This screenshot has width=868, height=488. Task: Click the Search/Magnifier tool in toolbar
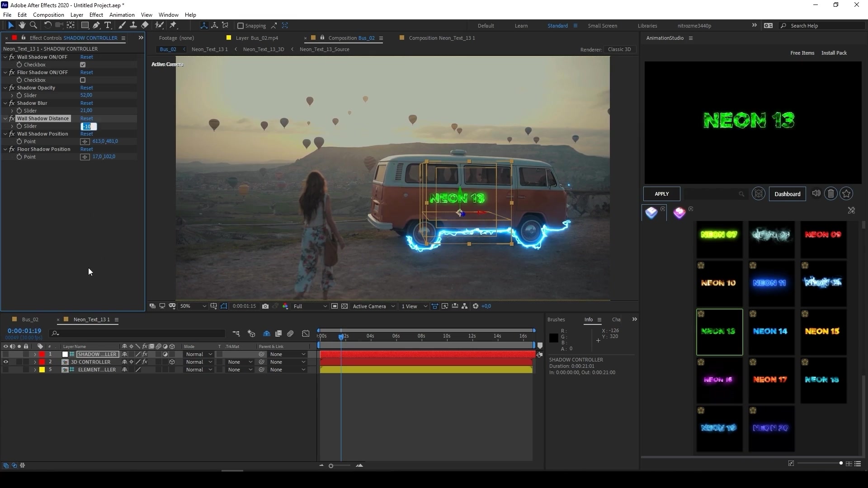(34, 25)
